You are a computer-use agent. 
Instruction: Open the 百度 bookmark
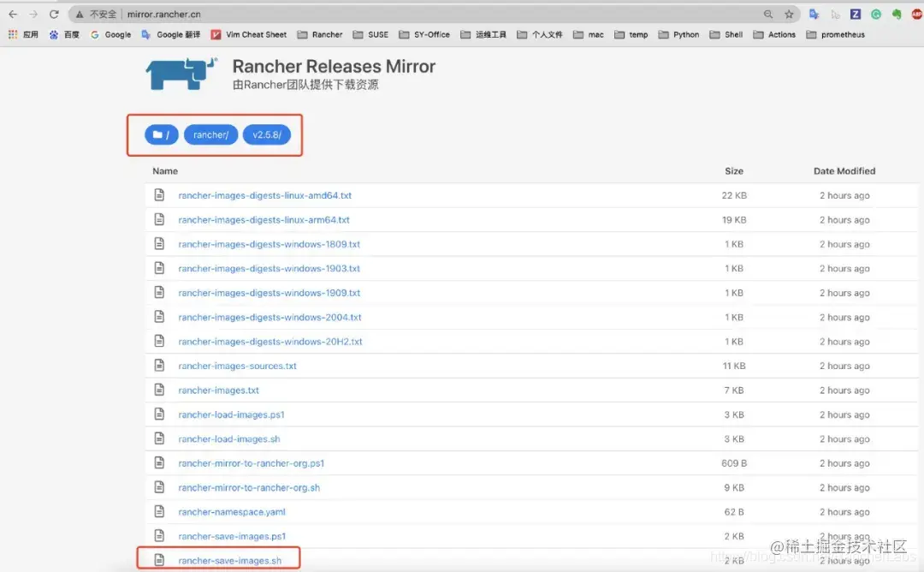click(64, 35)
